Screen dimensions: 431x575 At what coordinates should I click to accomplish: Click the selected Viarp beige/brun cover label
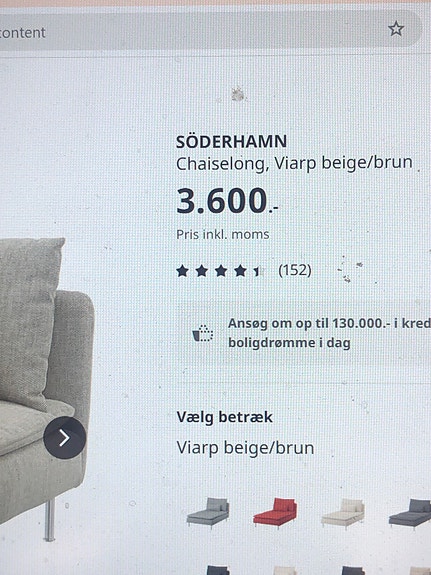245,448
